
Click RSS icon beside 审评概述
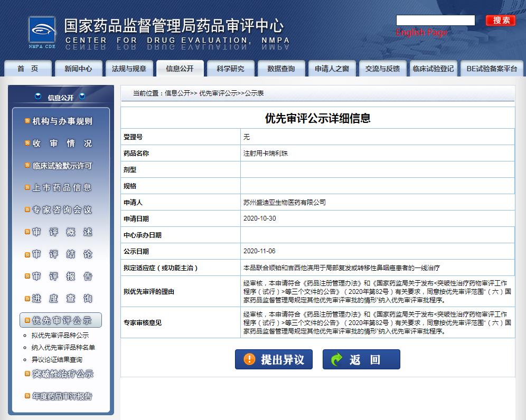click(27, 232)
